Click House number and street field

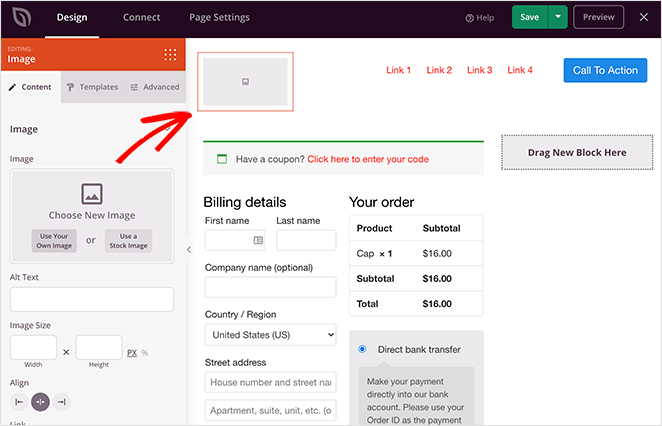(x=271, y=382)
